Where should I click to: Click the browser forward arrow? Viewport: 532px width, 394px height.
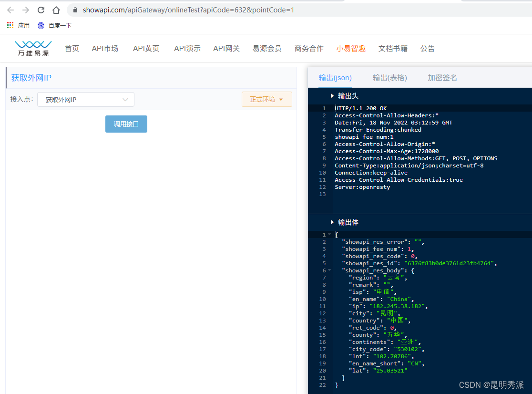coord(26,10)
